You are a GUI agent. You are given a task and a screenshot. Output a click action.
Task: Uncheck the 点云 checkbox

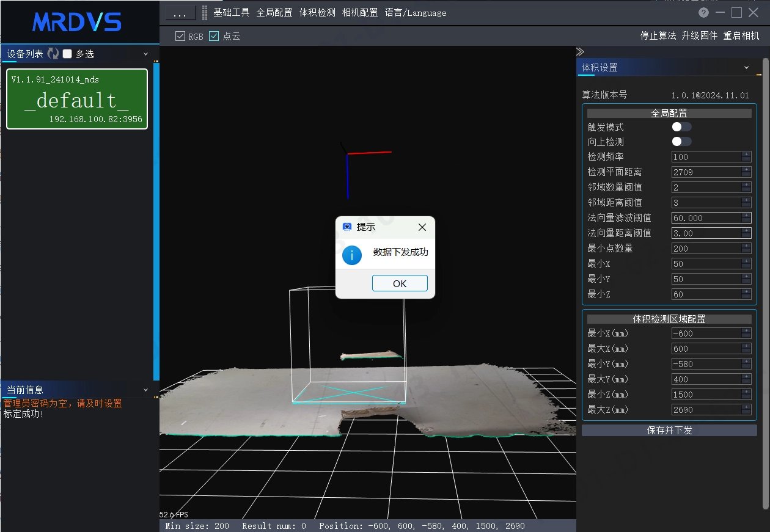[x=214, y=36]
